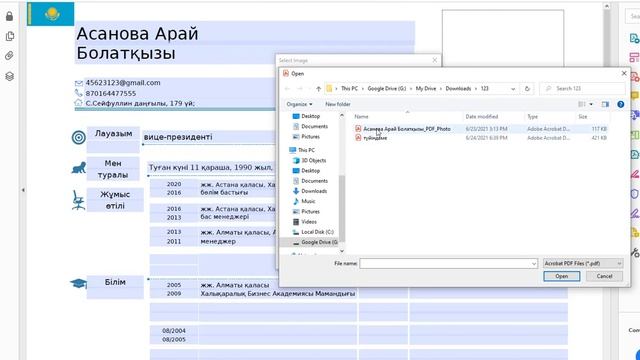Viewport: 640px width, 360px height.
Task: Open the Acrobat PDF Files type dropdown
Action: coord(583,264)
